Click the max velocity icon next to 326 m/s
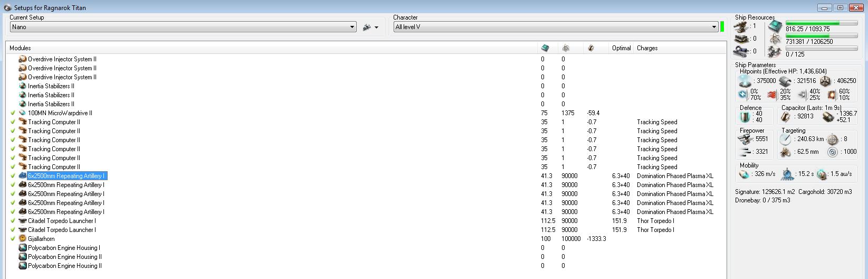Screen dimensions: 868x279 pos(744,174)
